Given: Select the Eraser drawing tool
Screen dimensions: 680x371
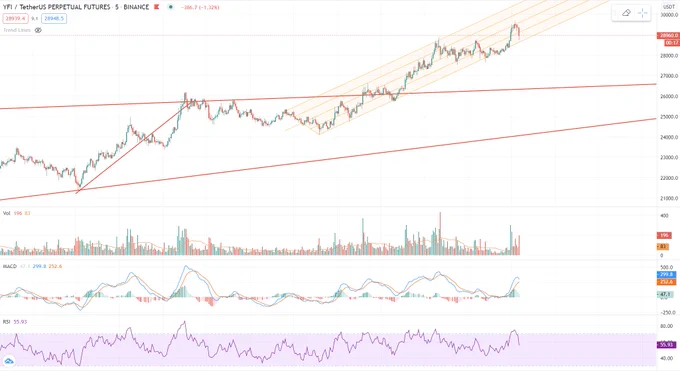Looking at the screenshot, I should 626,13.
